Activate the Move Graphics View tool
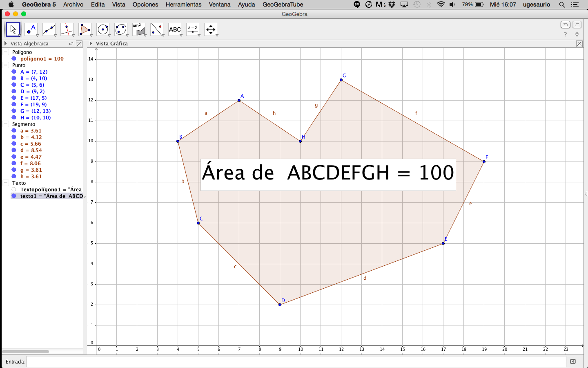Screen dimensions: 588x368 tap(211, 29)
